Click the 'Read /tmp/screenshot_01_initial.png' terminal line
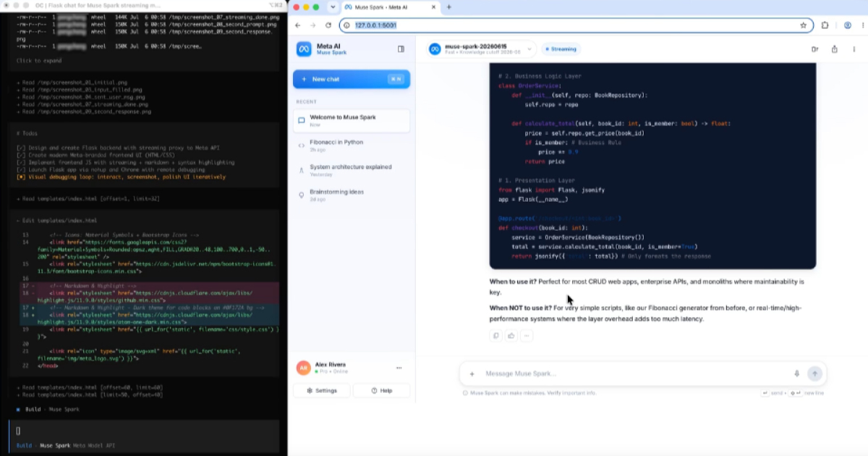Viewport: 868px width, 456px height. 72,83
